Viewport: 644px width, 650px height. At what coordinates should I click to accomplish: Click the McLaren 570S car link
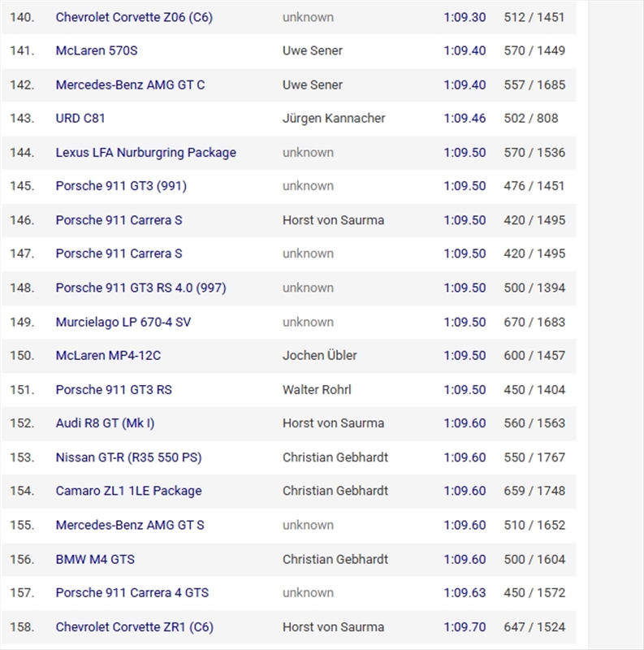pos(97,50)
